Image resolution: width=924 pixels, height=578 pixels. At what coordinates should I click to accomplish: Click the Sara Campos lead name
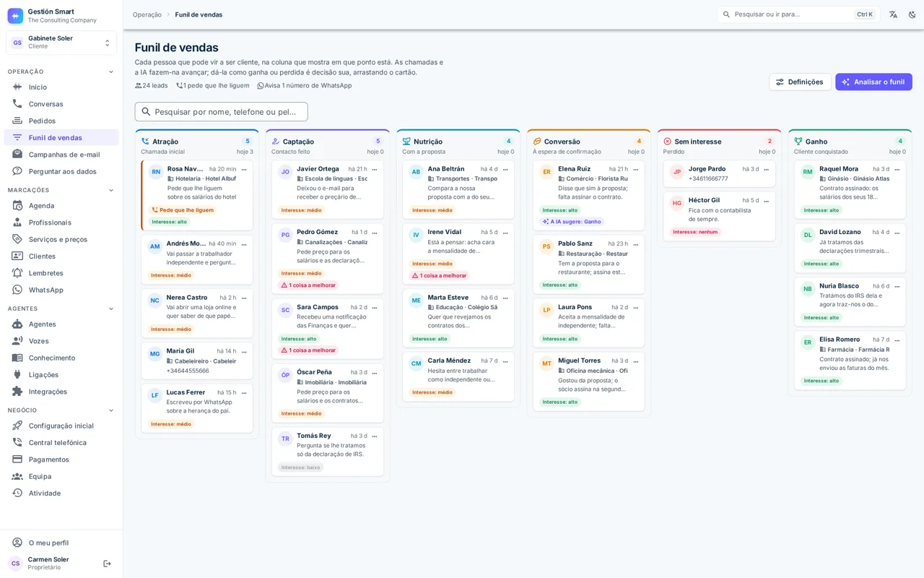pos(318,307)
